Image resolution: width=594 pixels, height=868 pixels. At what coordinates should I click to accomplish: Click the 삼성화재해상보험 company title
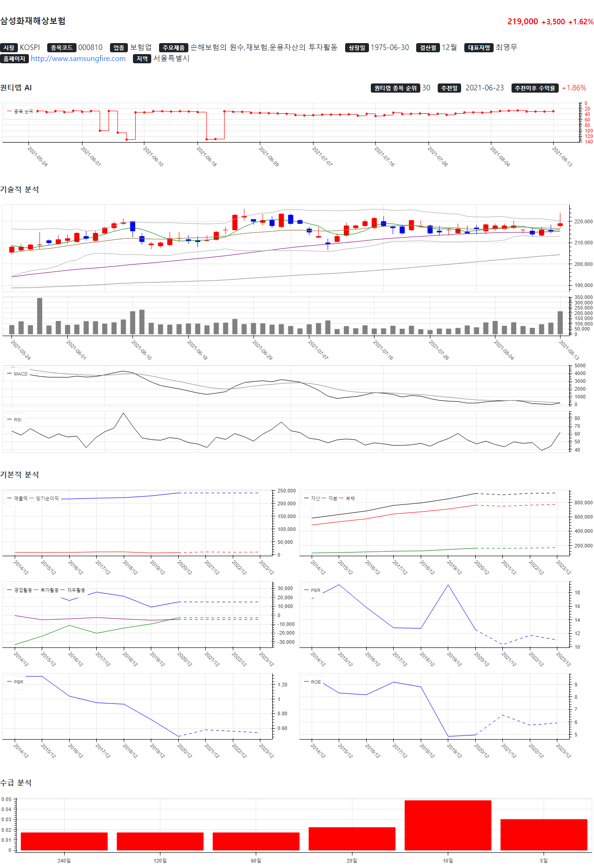click(x=33, y=21)
